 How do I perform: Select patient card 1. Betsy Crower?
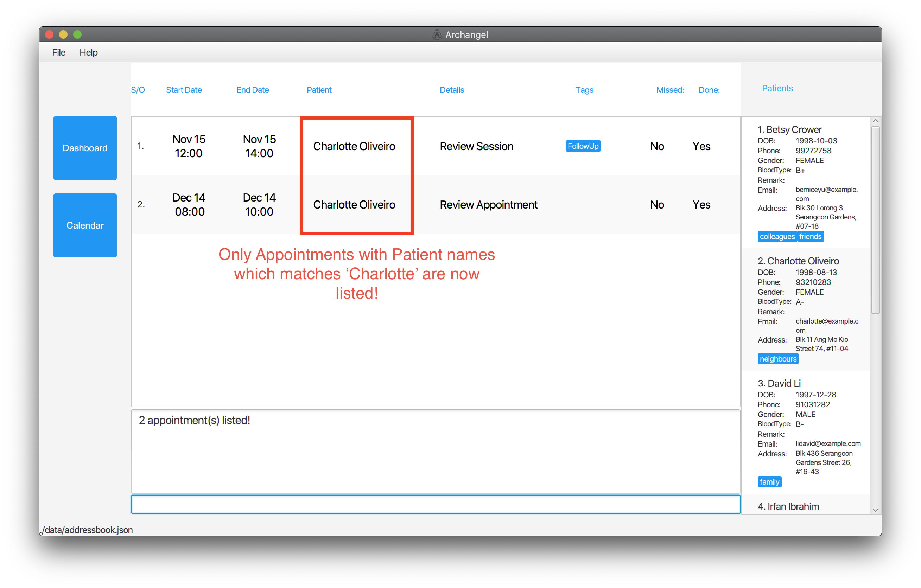[805, 183]
